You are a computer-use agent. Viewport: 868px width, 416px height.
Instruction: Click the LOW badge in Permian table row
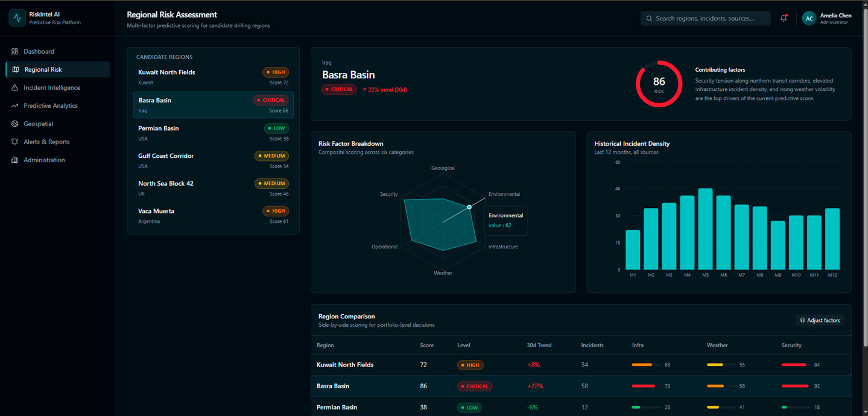[x=469, y=407]
